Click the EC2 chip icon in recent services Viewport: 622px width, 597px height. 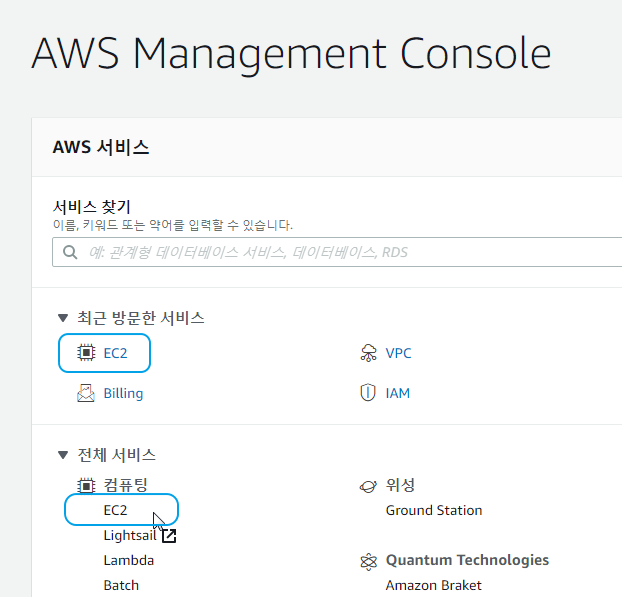(86, 353)
